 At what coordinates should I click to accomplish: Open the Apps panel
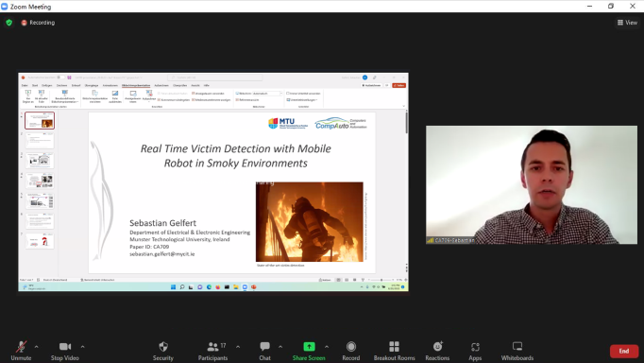click(x=475, y=351)
